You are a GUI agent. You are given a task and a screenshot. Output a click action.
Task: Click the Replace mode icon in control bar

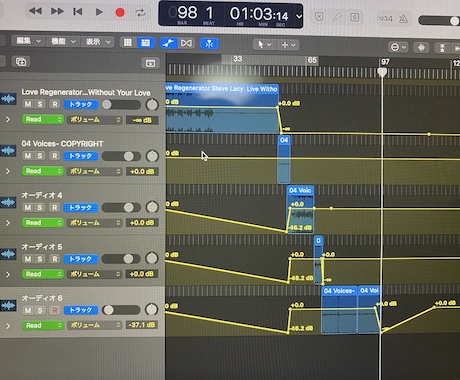(319, 16)
